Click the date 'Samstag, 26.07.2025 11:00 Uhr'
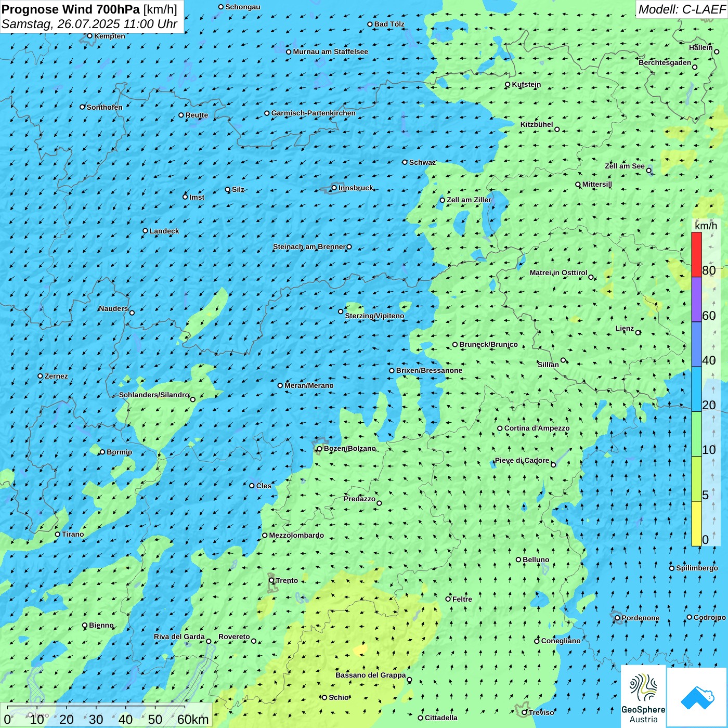This screenshot has width=728, height=728. click(89, 24)
